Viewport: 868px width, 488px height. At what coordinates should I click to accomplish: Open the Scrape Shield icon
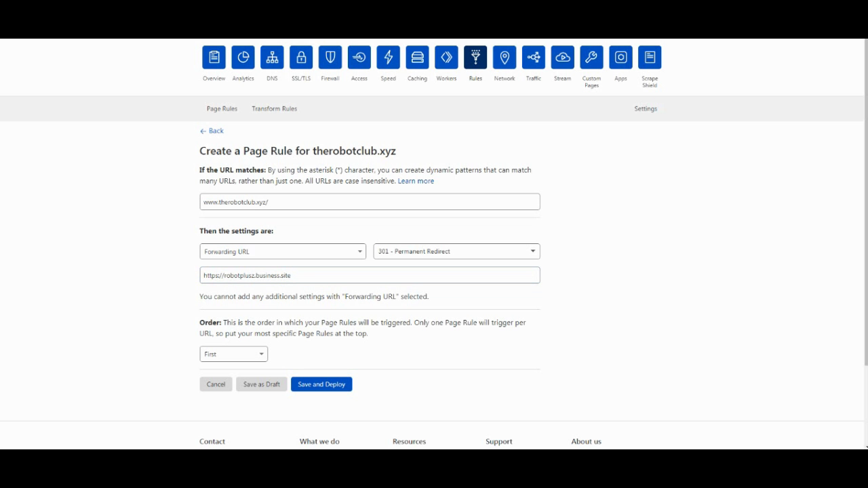coord(650,58)
